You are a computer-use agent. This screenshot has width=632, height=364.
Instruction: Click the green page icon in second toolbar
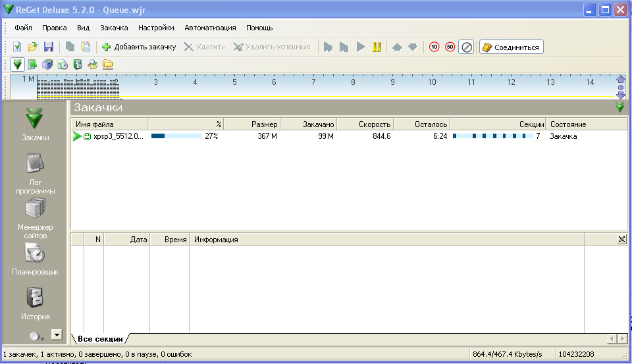[x=32, y=65]
